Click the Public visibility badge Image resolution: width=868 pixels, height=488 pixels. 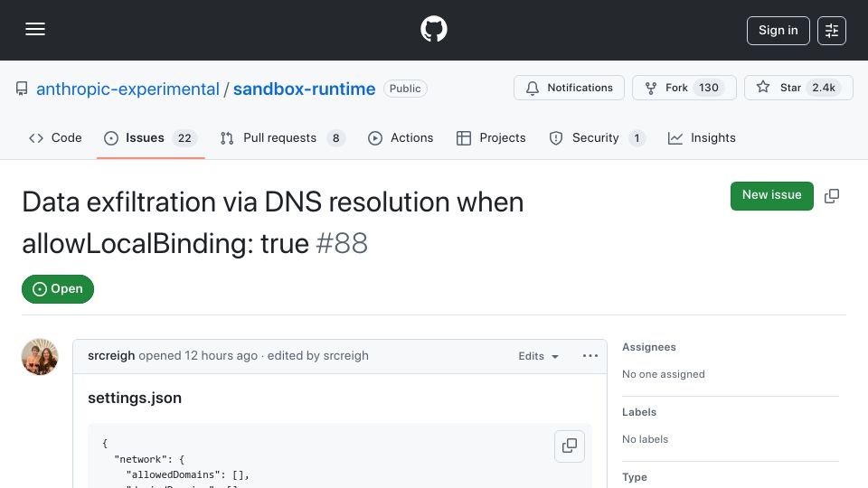pyautogui.click(x=405, y=89)
